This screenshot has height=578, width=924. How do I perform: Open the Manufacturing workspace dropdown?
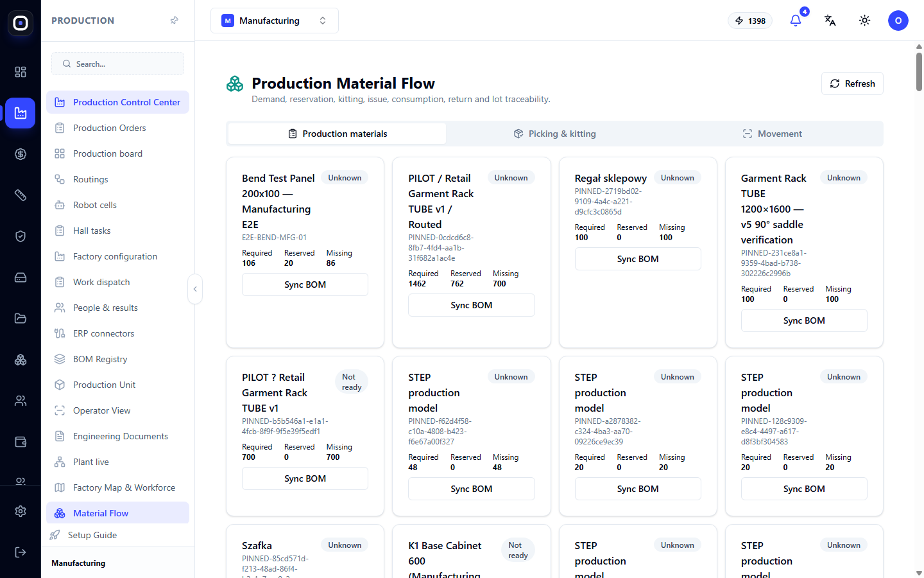click(275, 21)
